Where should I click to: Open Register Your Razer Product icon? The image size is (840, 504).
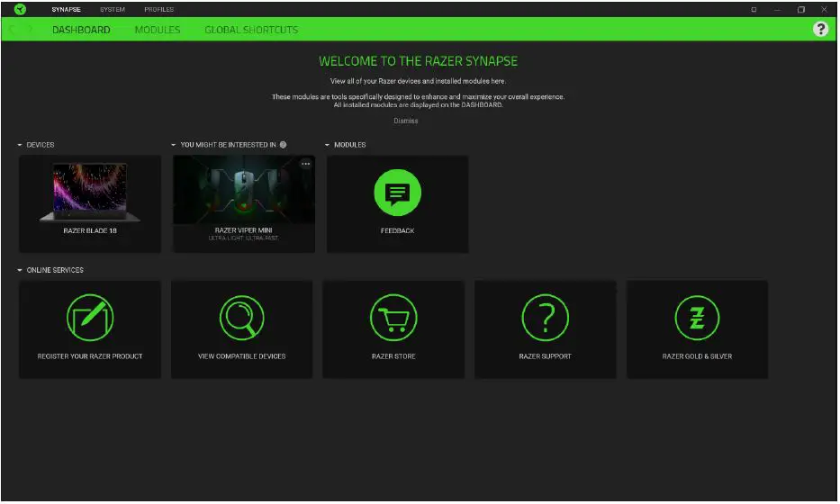click(x=90, y=318)
